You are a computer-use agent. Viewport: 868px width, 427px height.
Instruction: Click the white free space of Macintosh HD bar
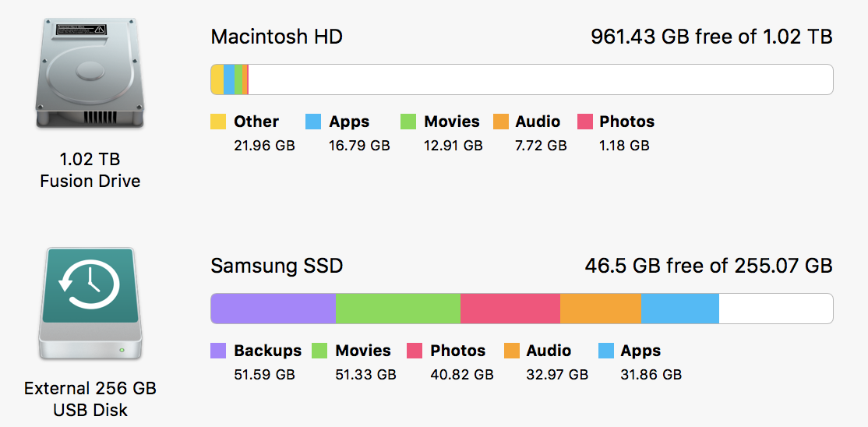(x=541, y=79)
